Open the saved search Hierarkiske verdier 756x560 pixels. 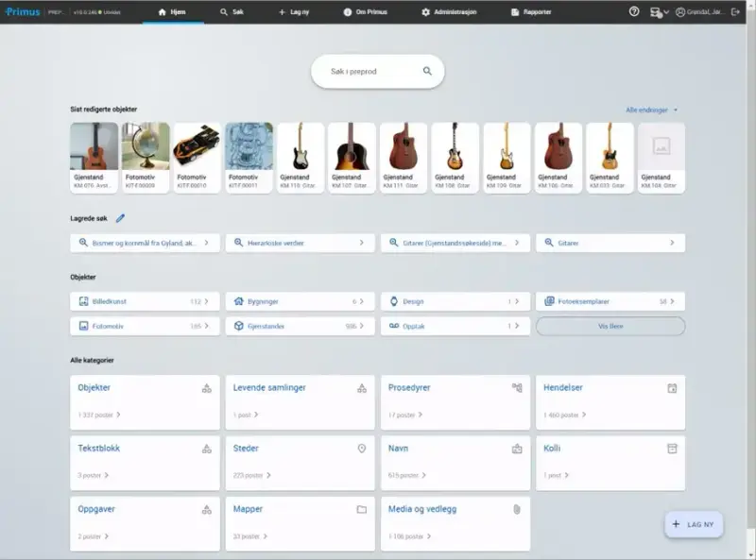(x=299, y=243)
